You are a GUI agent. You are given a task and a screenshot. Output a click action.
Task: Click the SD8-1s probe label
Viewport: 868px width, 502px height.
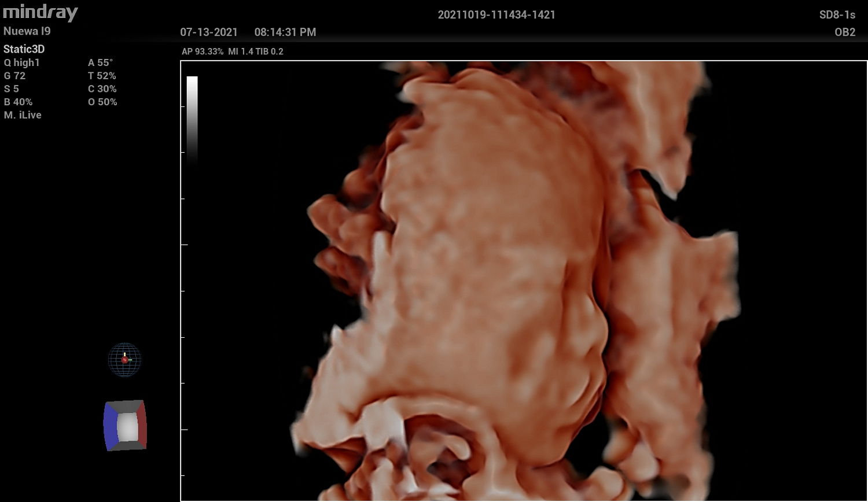click(837, 15)
